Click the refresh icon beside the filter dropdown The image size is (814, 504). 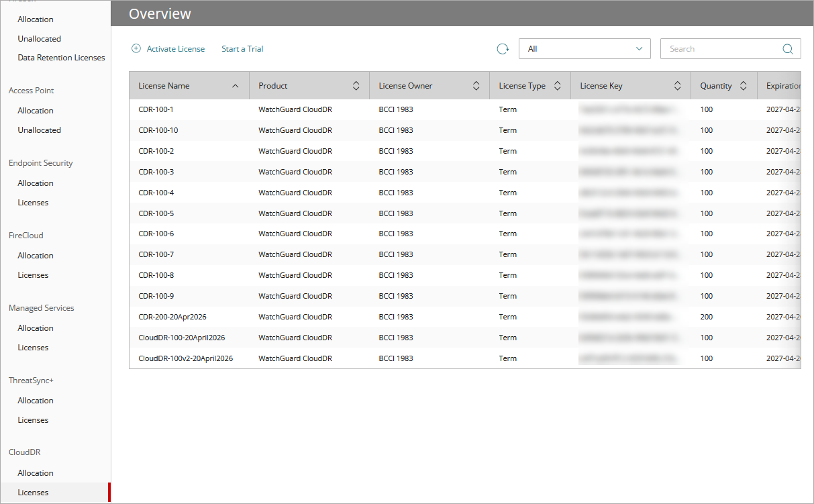click(503, 49)
